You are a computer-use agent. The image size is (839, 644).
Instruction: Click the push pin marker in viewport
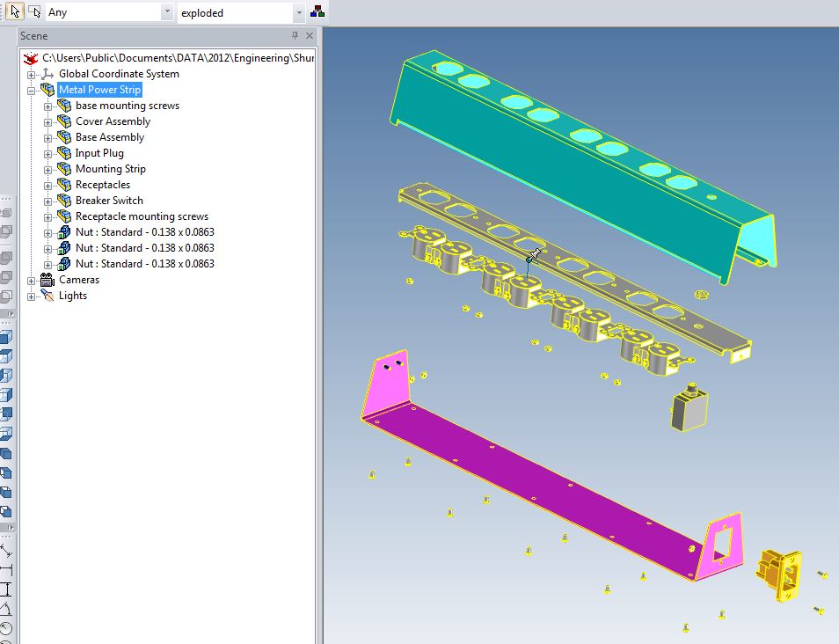point(533,256)
